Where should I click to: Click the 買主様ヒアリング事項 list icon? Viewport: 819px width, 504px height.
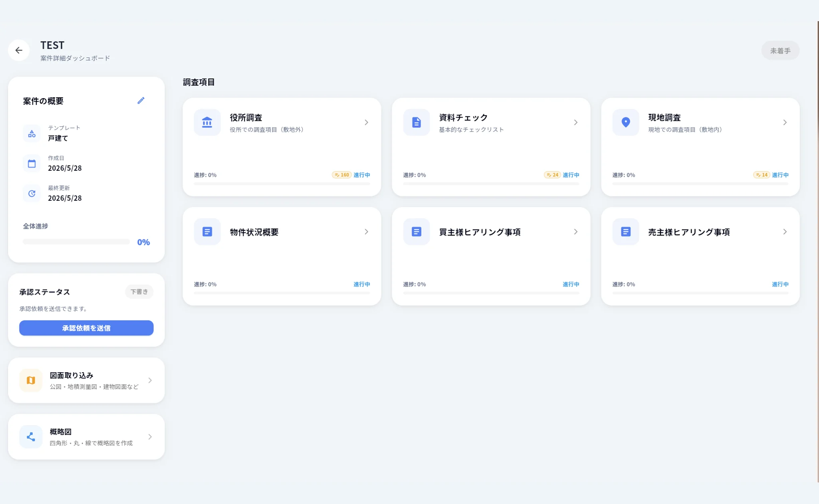(x=416, y=231)
